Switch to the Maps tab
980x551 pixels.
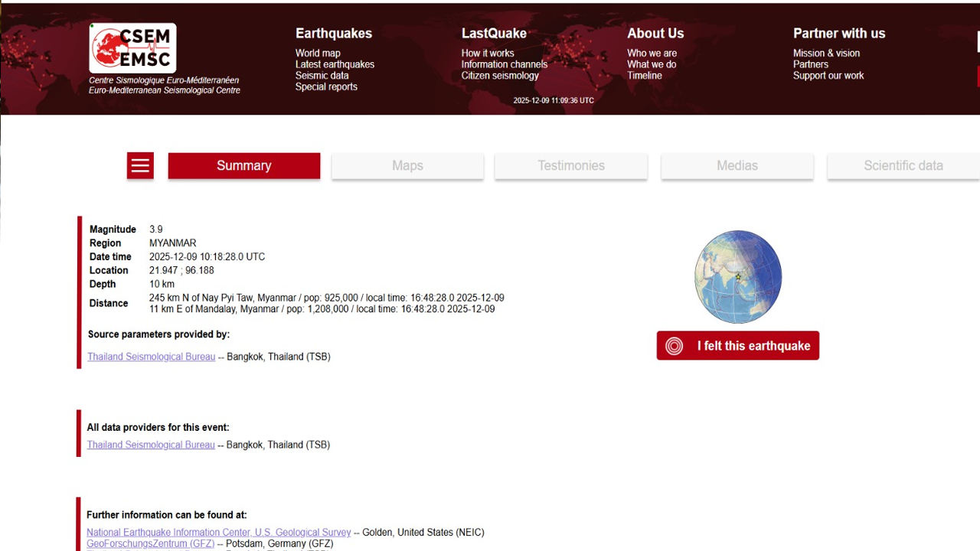tap(407, 165)
